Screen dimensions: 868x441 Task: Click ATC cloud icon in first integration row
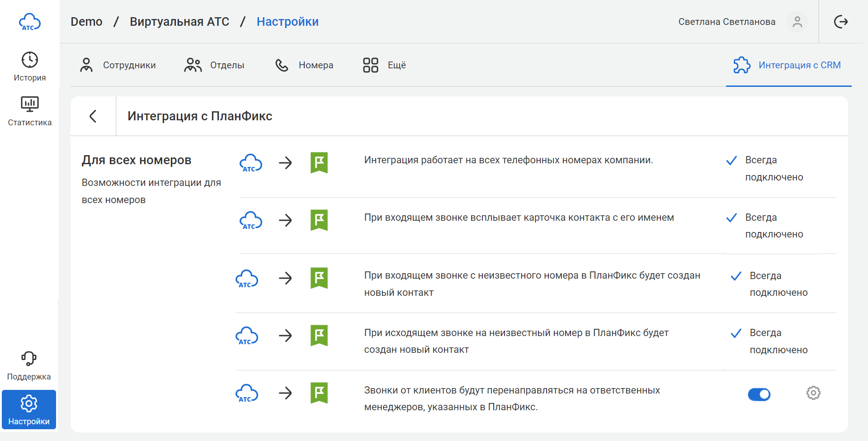(251, 163)
